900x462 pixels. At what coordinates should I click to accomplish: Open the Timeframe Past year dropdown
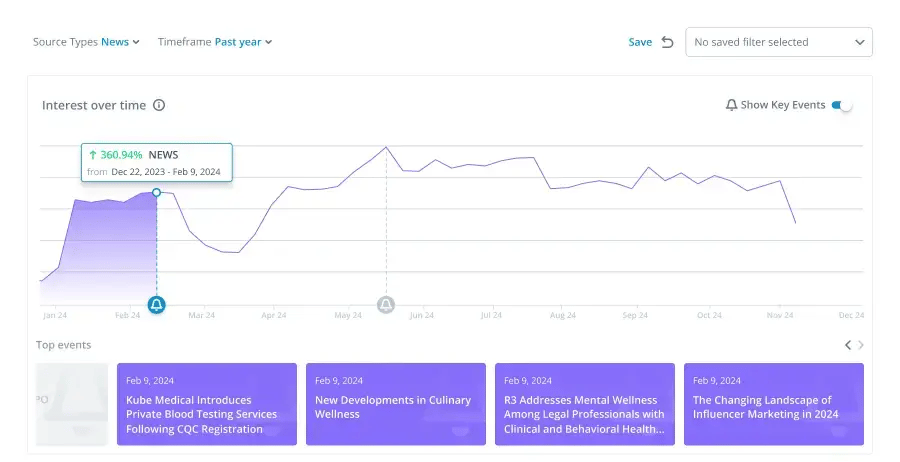pyautogui.click(x=243, y=42)
